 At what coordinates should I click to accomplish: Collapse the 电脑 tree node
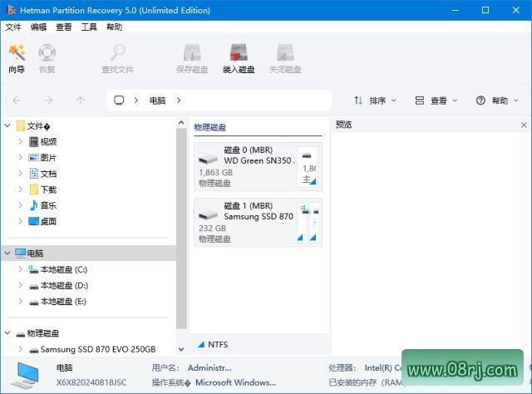7,254
